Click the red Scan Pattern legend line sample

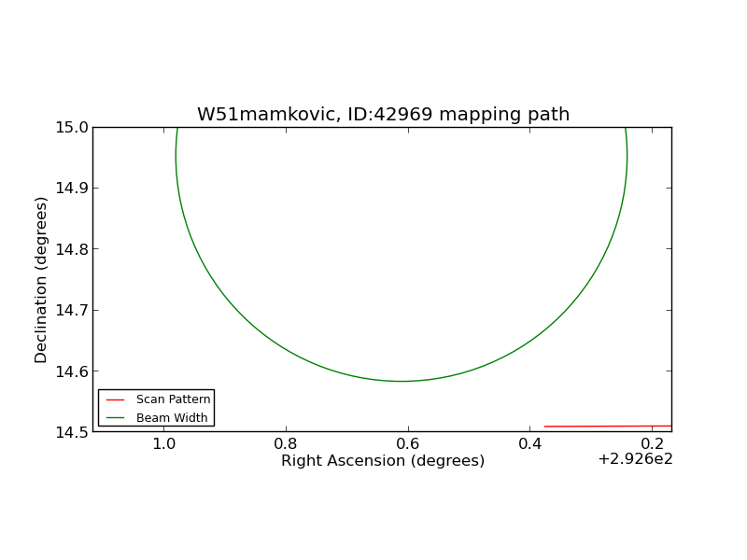coord(115,400)
